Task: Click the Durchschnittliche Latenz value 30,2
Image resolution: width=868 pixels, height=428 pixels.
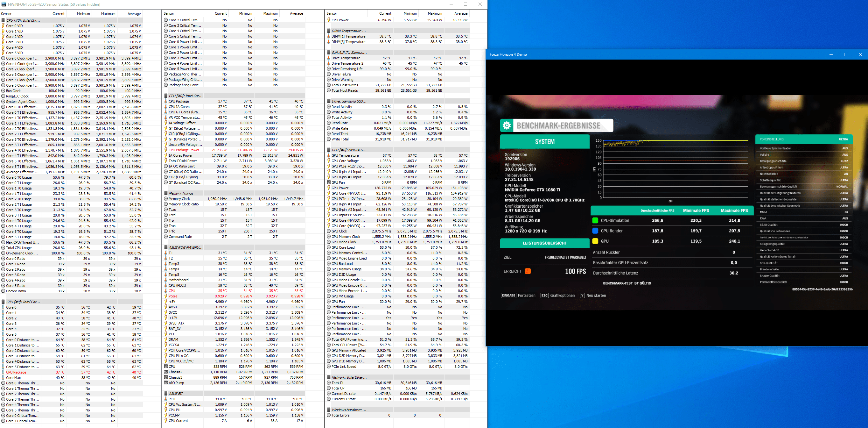Action: [733, 273]
